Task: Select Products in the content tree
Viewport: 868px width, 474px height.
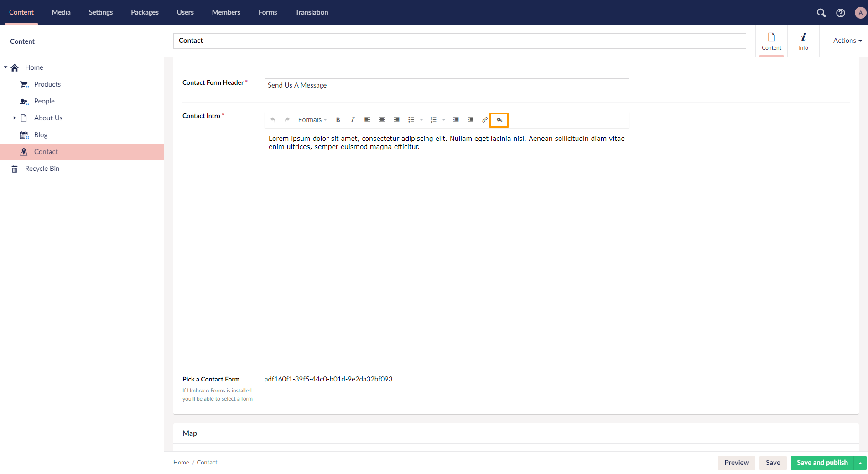Action: (47, 84)
